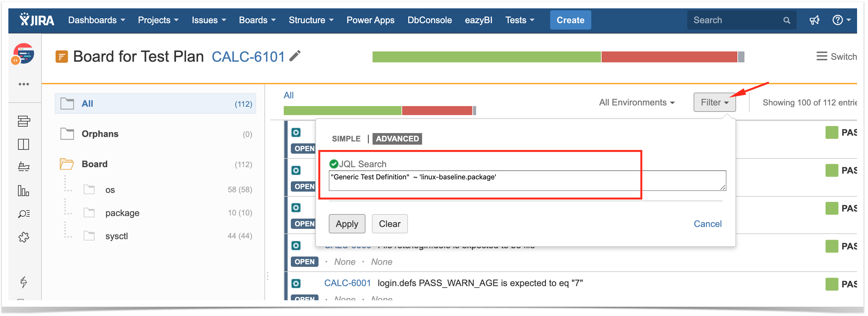Screen dimensions: 868x316
Task: Open eazyBI in the navbar
Action: (x=478, y=20)
